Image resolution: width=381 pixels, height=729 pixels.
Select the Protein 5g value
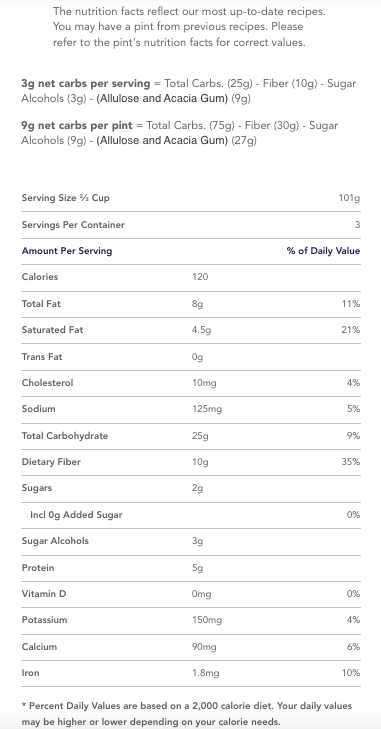[x=198, y=568]
